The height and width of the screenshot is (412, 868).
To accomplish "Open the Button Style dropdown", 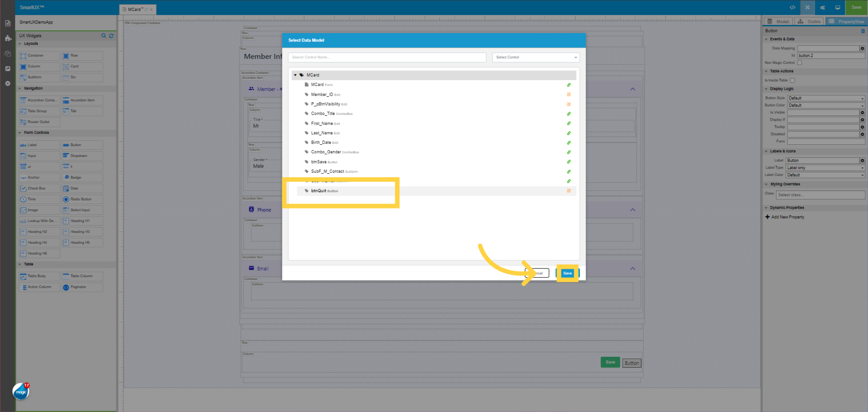I will (826, 98).
